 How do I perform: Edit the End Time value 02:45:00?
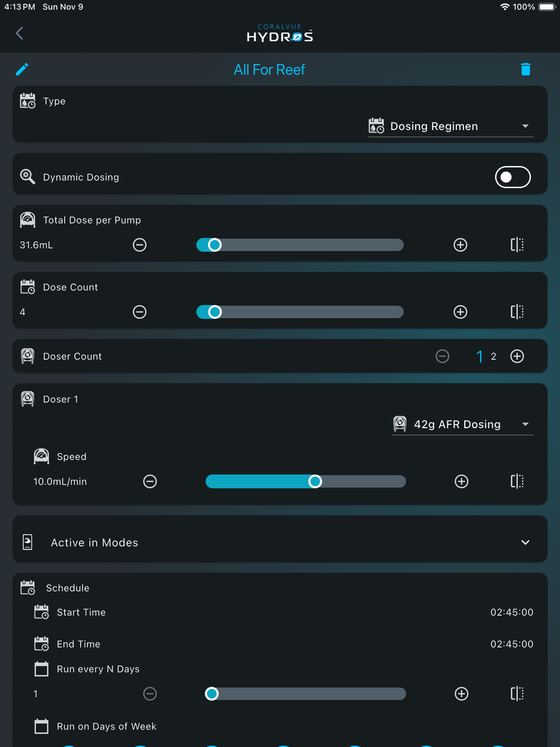(511, 644)
